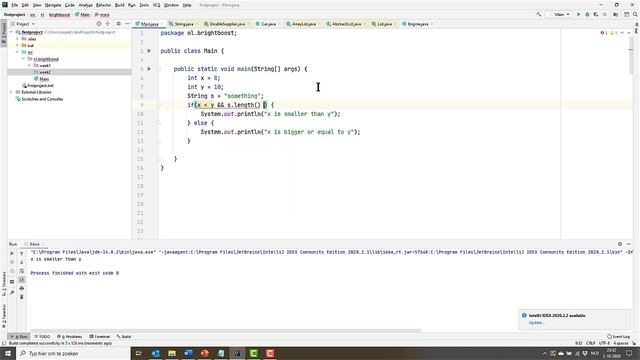Screen dimensions: 640x360
Task: Open the Refactor menu
Action: pos(103,5)
